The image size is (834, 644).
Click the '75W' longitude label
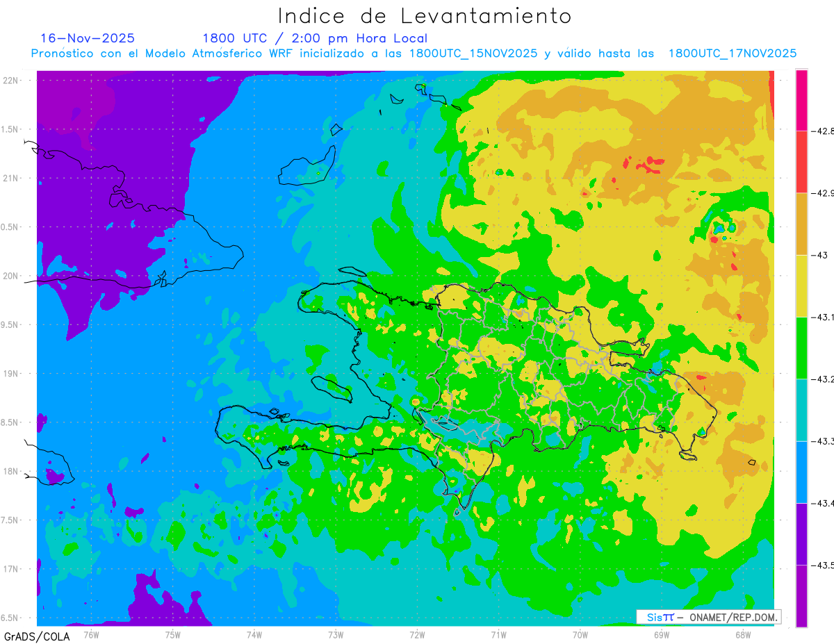click(x=173, y=634)
